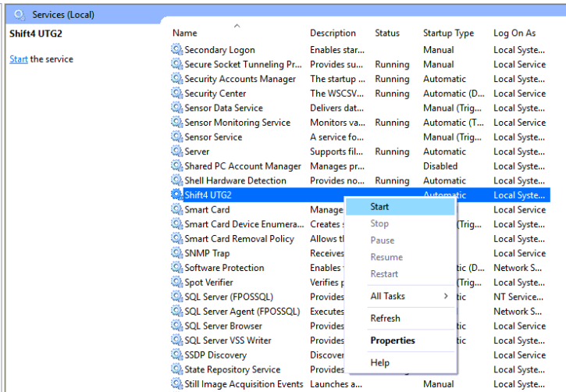Select the Sensor Data Service gear icon

[177, 109]
